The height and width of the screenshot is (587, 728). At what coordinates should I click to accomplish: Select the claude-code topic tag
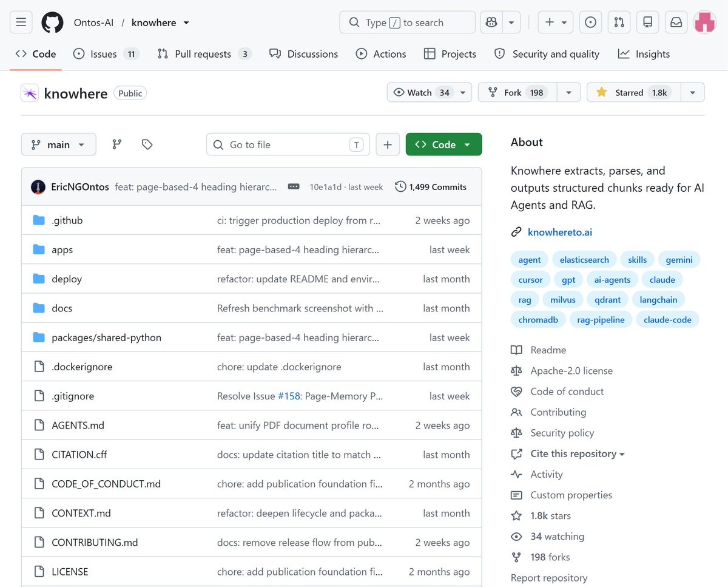tap(667, 319)
